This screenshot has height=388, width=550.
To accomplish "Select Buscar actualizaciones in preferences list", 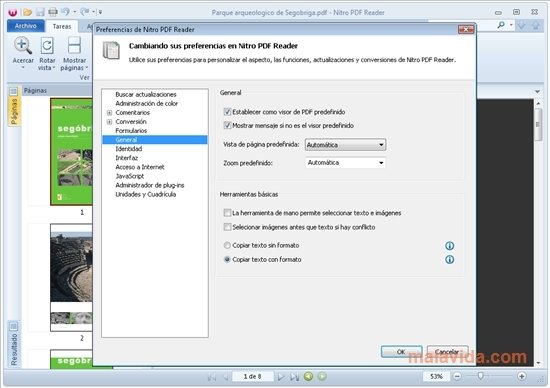I will click(x=146, y=94).
